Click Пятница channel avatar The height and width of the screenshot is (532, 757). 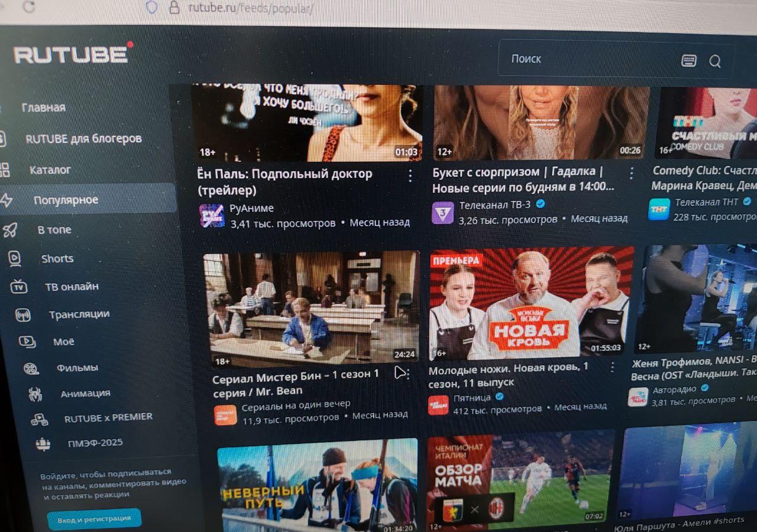tap(438, 405)
